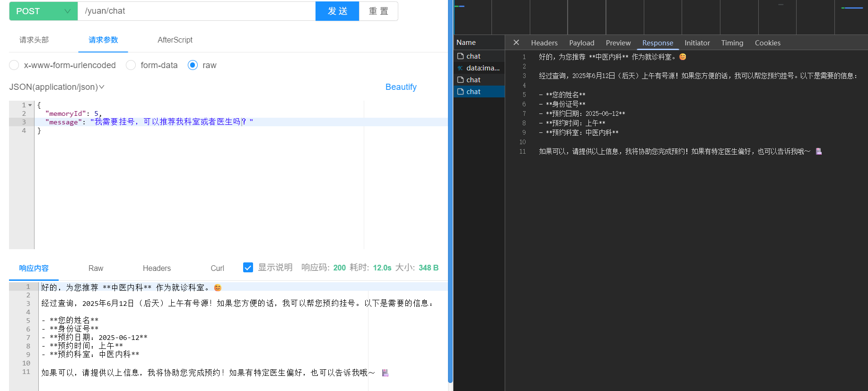
Task: Open the Payload tab in DevTools
Action: [581, 43]
